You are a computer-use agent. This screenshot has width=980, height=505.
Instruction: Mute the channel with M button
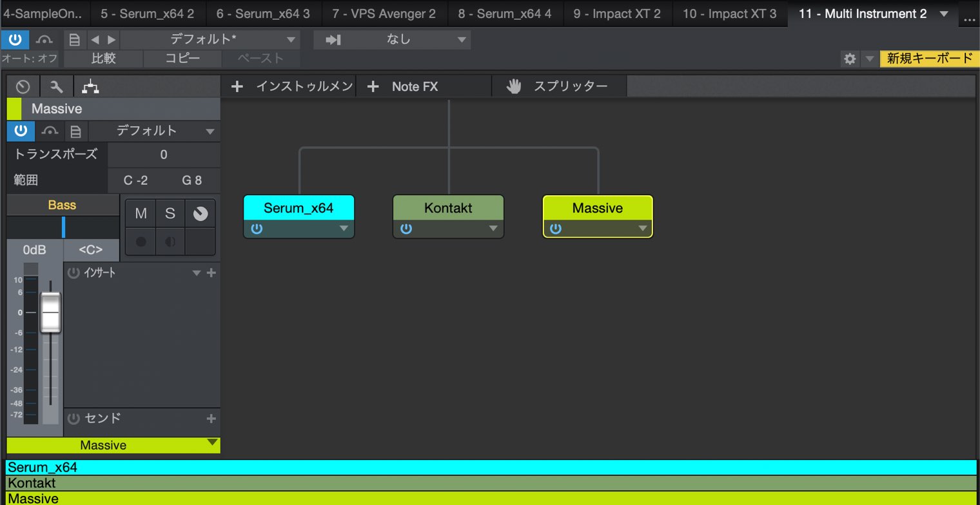pos(141,214)
